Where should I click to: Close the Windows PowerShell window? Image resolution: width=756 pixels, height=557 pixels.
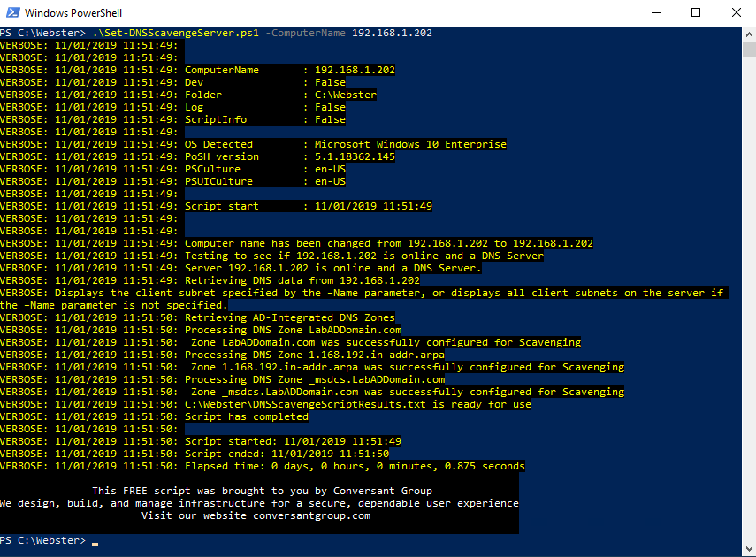tap(736, 12)
